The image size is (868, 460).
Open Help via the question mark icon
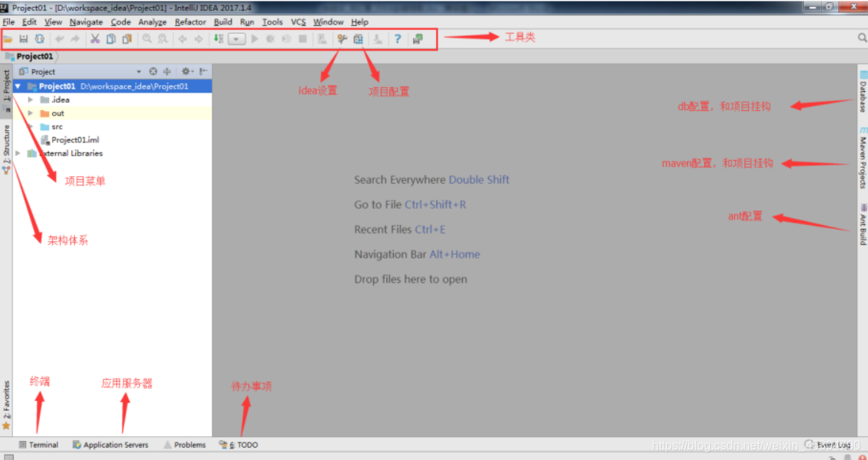[x=398, y=39]
